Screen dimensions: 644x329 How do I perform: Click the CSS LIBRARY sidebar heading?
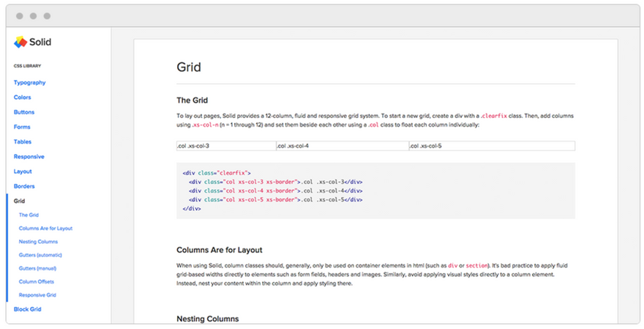(x=28, y=66)
